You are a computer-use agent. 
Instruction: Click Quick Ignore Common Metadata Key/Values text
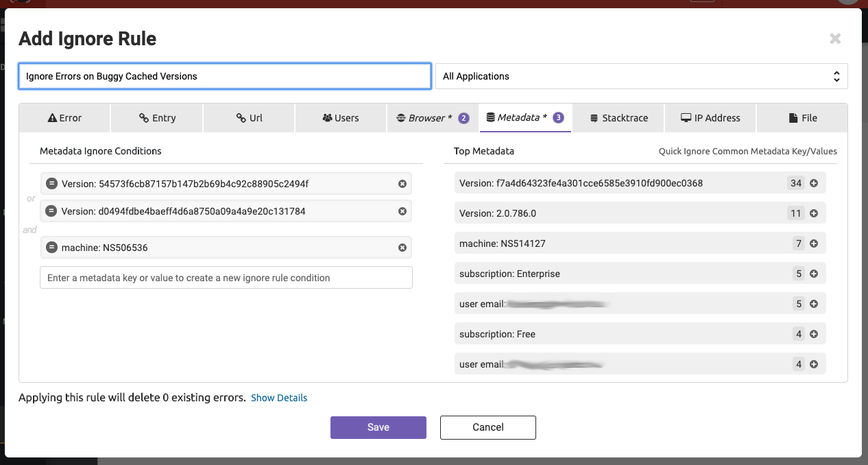(748, 151)
